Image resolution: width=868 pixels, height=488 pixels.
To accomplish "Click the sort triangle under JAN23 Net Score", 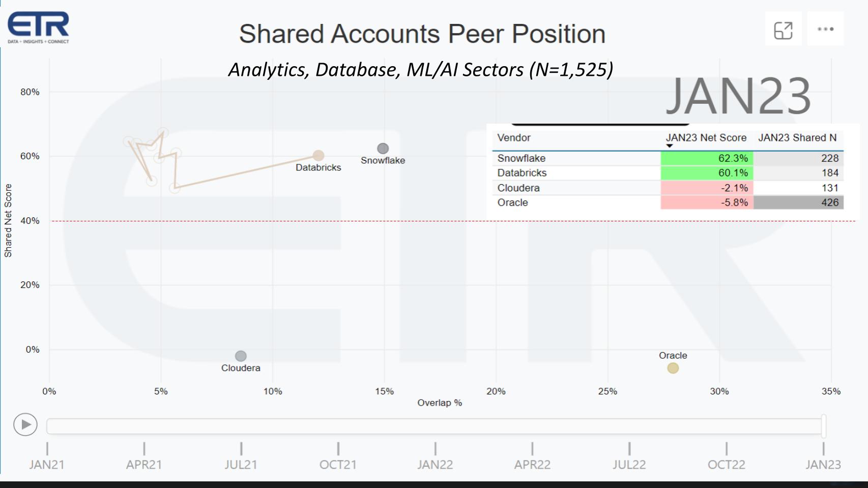I will coord(671,146).
